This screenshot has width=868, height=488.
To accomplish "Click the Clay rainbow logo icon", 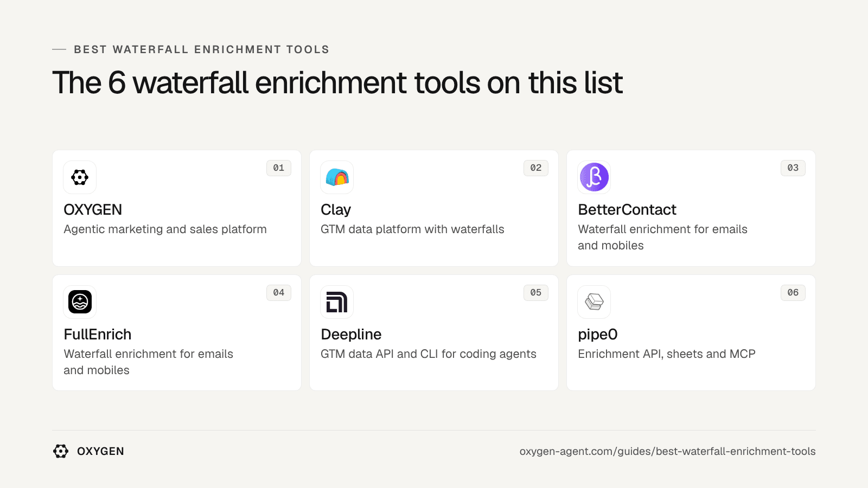I will pos(337,177).
